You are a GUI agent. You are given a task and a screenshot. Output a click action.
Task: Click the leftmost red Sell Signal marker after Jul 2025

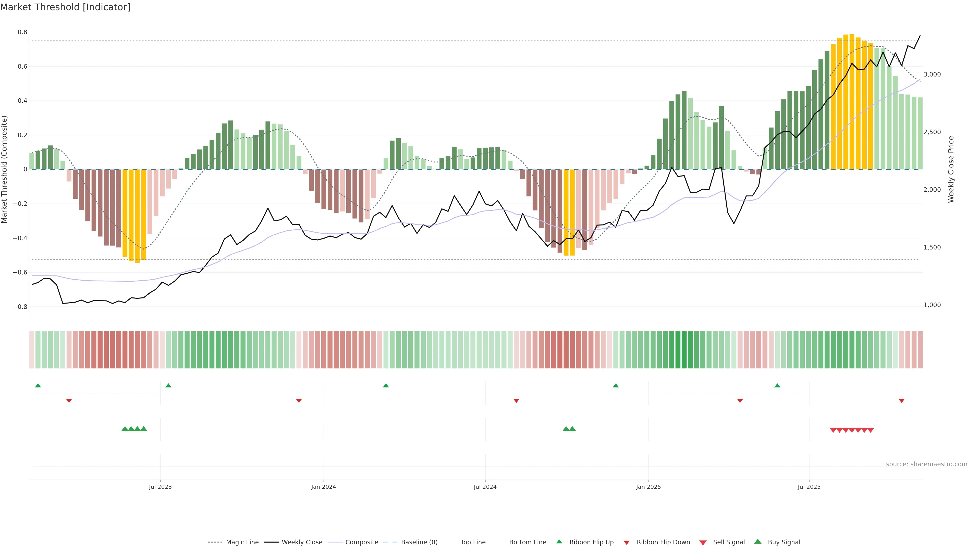[833, 430]
